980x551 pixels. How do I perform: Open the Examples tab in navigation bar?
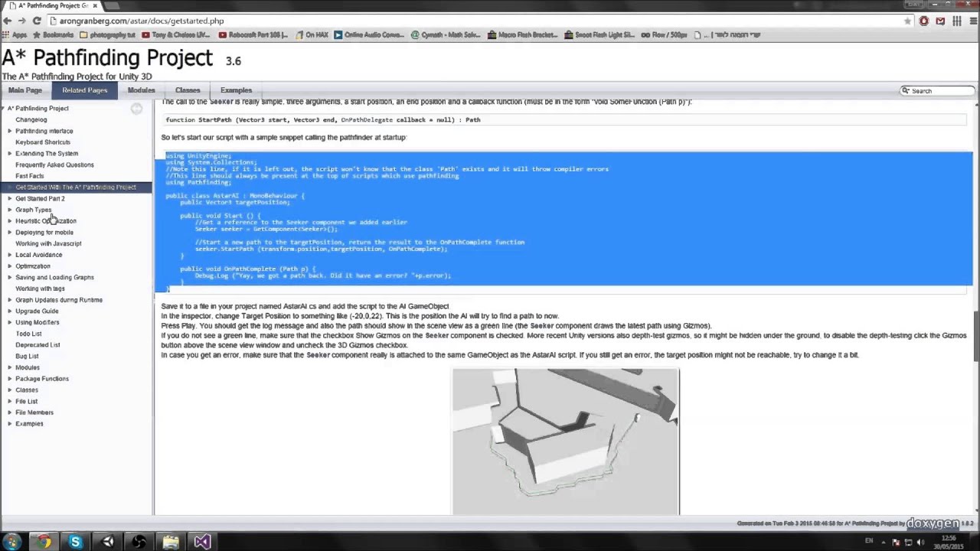236,90
